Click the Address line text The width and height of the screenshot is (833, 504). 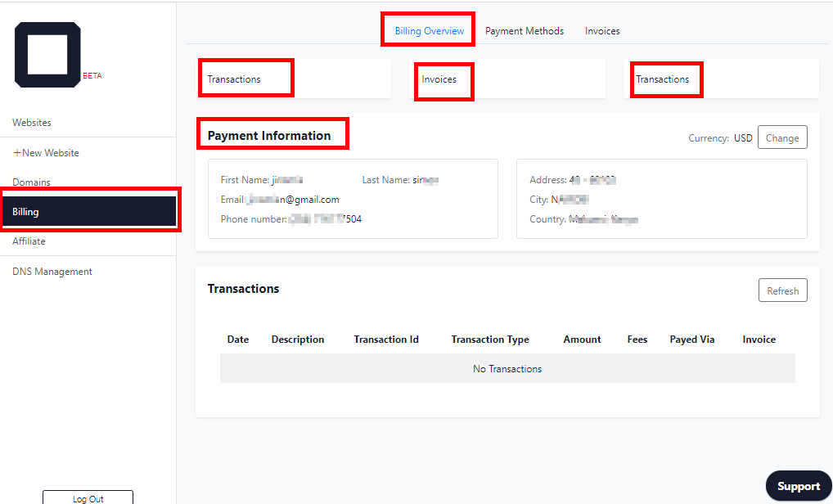click(573, 180)
